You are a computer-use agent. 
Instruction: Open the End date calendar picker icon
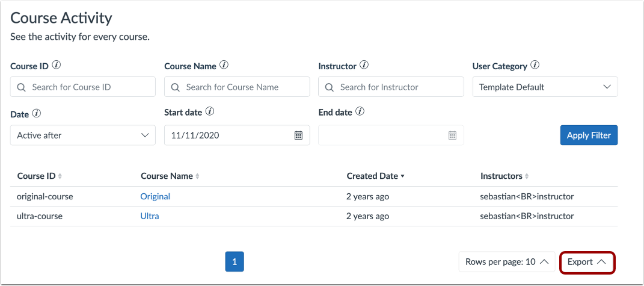tap(452, 135)
